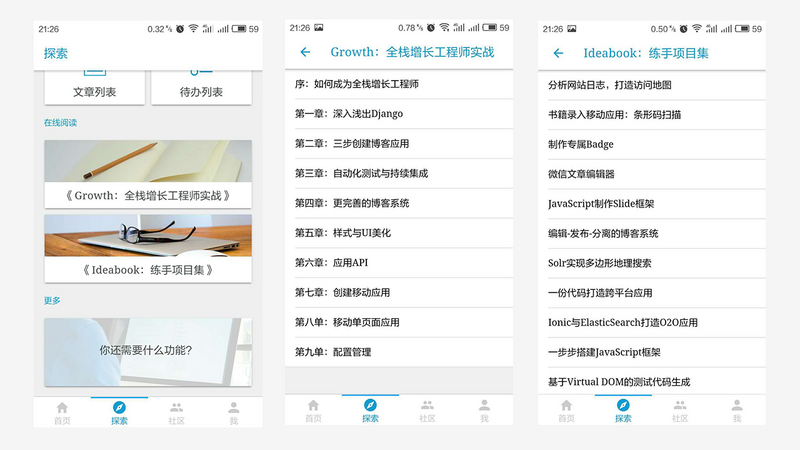Open chapter 序：如何成为全栈增长工程师
This screenshot has height=450, width=800.
[399, 84]
